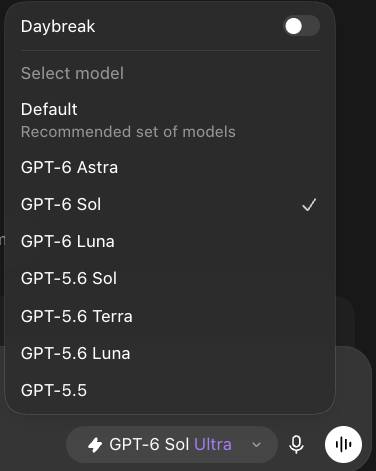Viewport: 376px width, 471px height.
Task: Click the purple Ultra label
Action: pos(213,445)
